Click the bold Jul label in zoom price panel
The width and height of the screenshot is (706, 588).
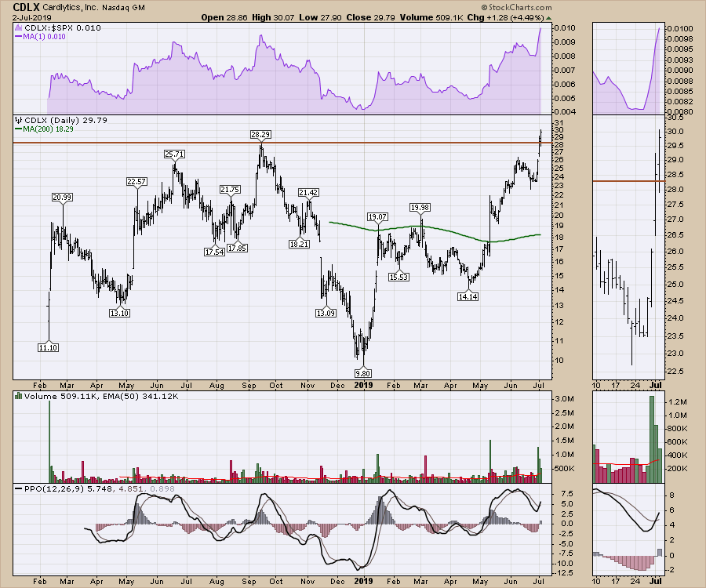point(656,386)
